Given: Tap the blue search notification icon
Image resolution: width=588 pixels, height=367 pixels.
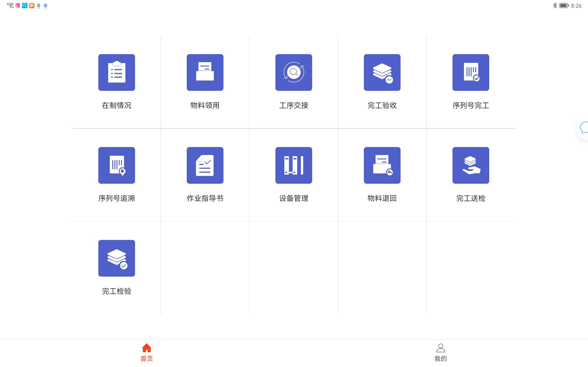Looking at the screenshot, I should 25,5.
